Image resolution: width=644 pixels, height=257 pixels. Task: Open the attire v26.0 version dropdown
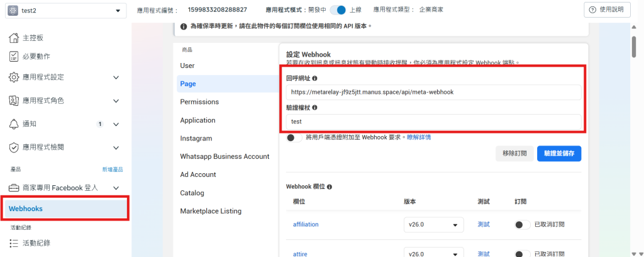click(434, 253)
